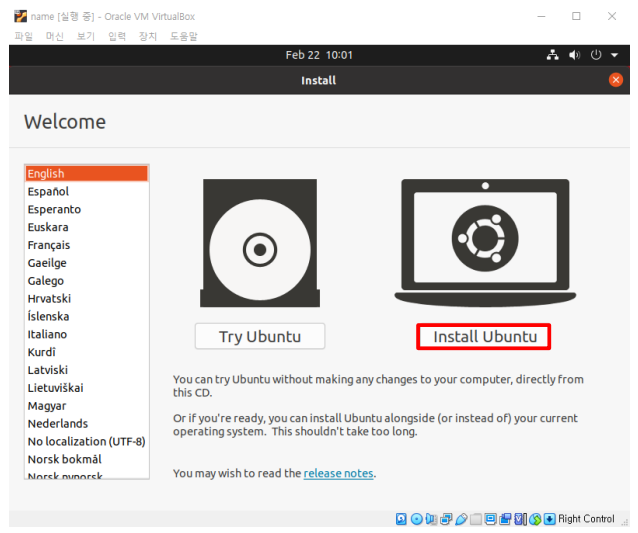Click the Install Ubuntu button
This screenshot has width=638, height=533.
(x=484, y=336)
